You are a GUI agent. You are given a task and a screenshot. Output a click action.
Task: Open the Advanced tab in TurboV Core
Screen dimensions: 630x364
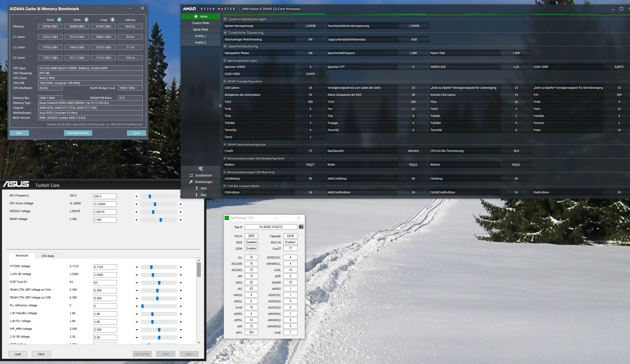22,255
